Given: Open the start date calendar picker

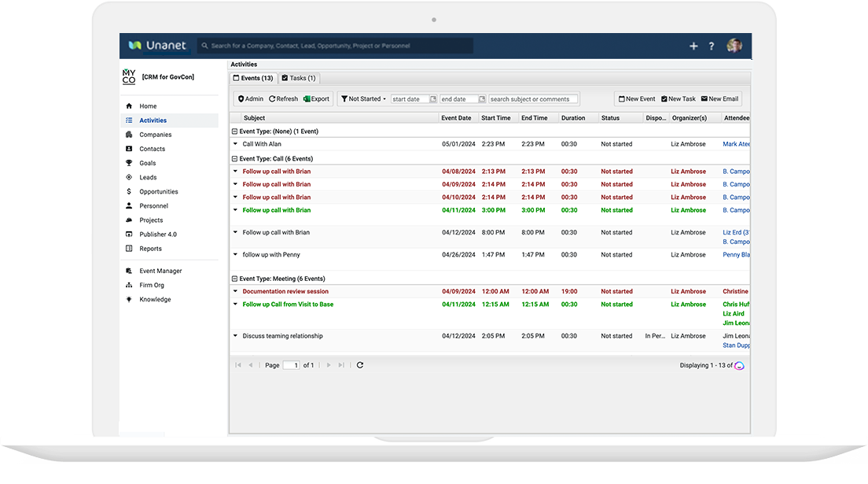Looking at the screenshot, I should click(x=435, y=98).
